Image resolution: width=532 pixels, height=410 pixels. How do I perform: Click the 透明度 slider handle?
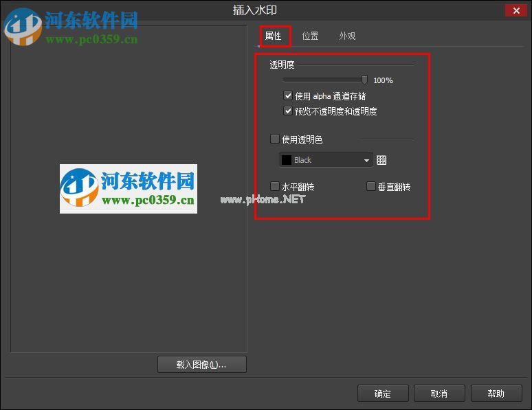tap(364, 80)
